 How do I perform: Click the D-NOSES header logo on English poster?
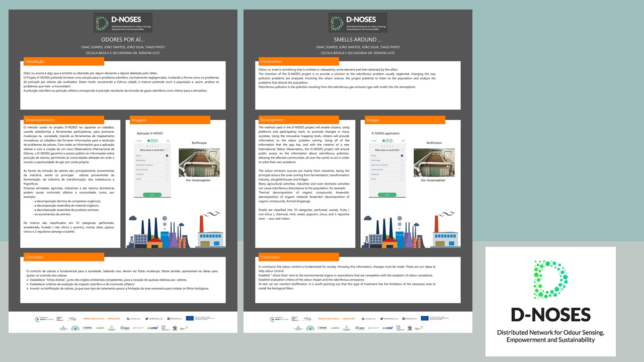pyautogui.click(x=357, y=23)
